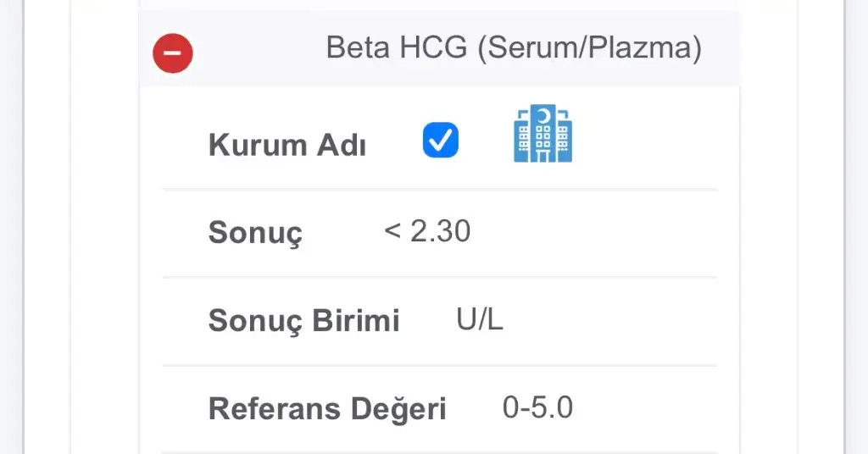Click the "(Serum/Plazma)" text in header
This screenshot has width=868, height=454.
tap(590, 48)
